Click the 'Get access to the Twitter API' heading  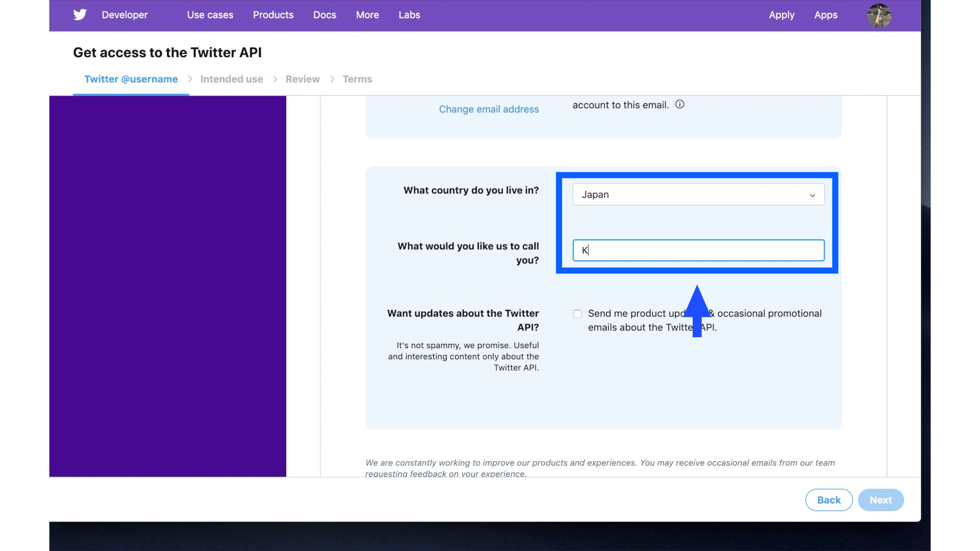pyautogui.click(x=167, y=53)
